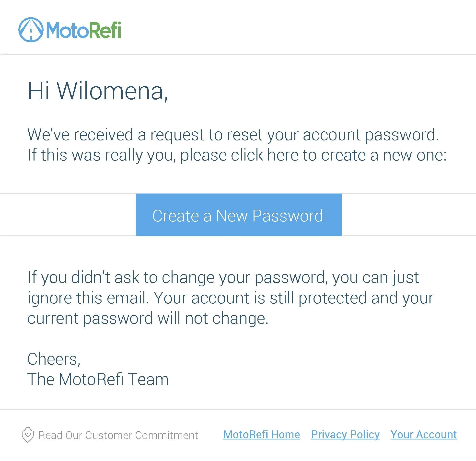Click the "If you didn't ask" line
476x461 pixels.
(x=223, y=277)
